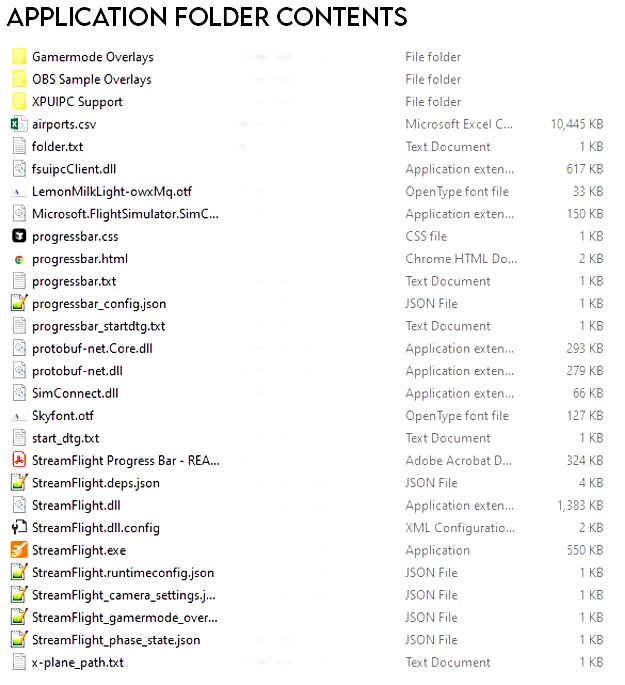Screen dimensions: 625x685
Task: Select the start_dtg.txt file name
Action: pyautogui.click(x=66, y=438)
